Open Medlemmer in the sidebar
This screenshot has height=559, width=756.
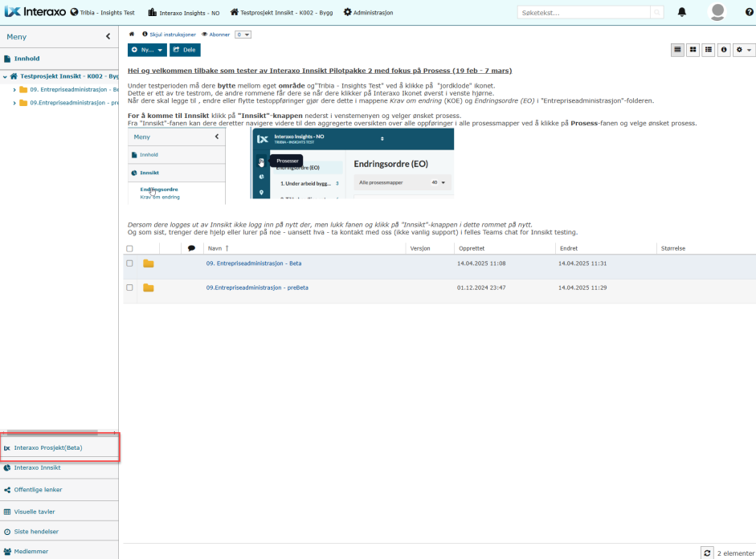59,551
